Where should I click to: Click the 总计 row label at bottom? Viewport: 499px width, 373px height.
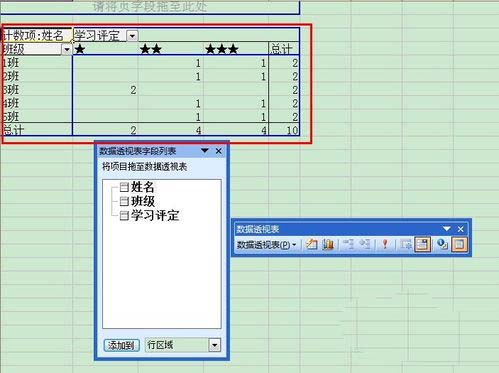pyautogui.click(x=36, y=130)
